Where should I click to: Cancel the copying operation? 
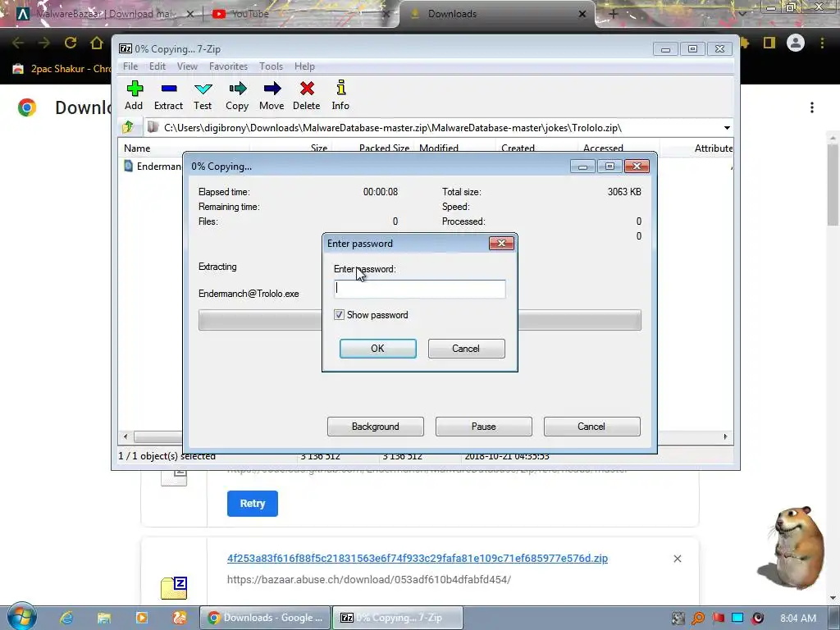pyautogui.click(x=591, y=427)
